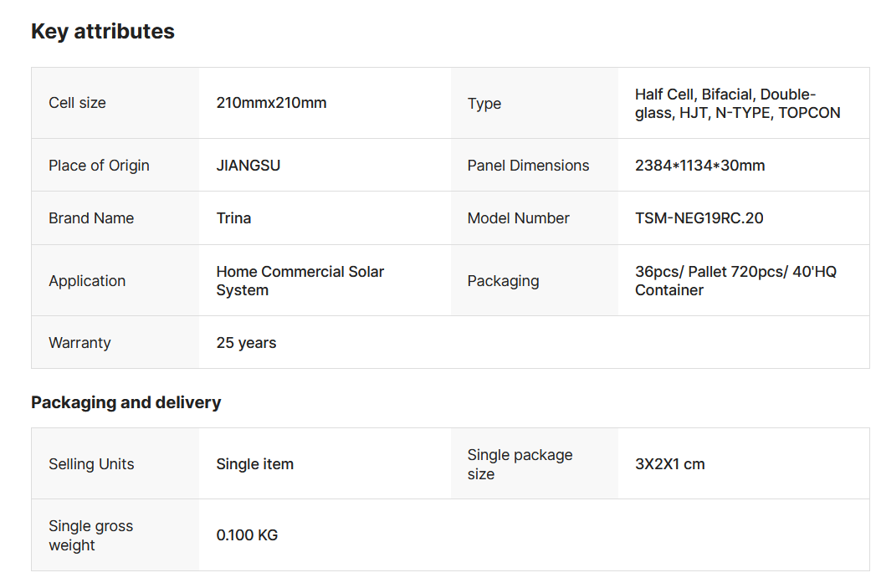Click the "Model Number" label
The height and width of the screenshot is (588, 876).
tap(518, 218)
